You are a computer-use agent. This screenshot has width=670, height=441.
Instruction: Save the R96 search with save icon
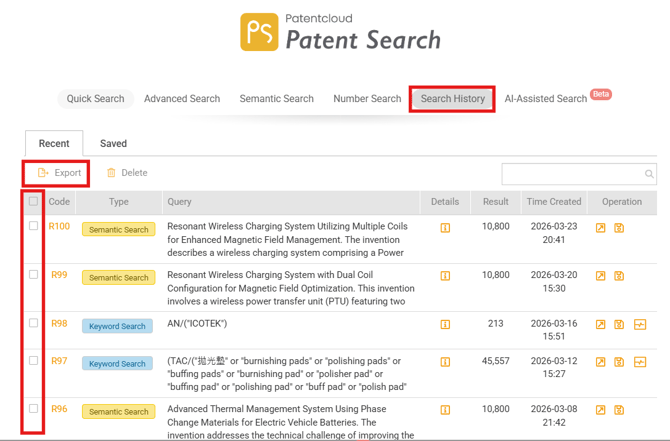(619, 410)
